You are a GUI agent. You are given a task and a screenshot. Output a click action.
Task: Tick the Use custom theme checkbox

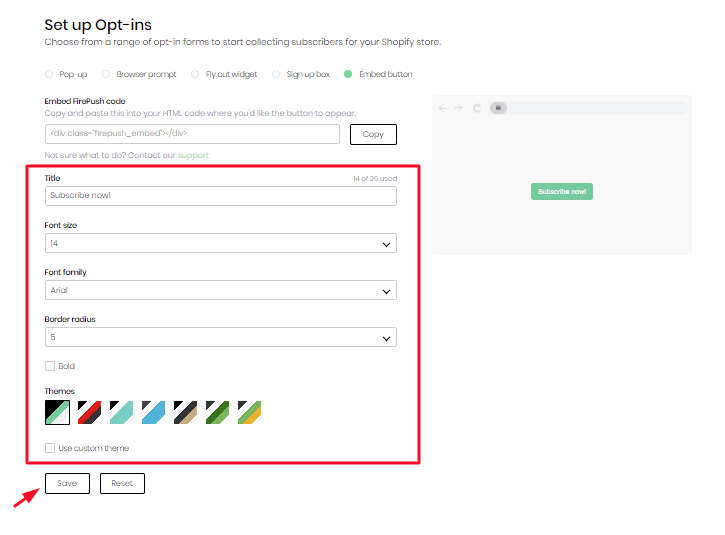pyautogui.click(x=50, y=448)
